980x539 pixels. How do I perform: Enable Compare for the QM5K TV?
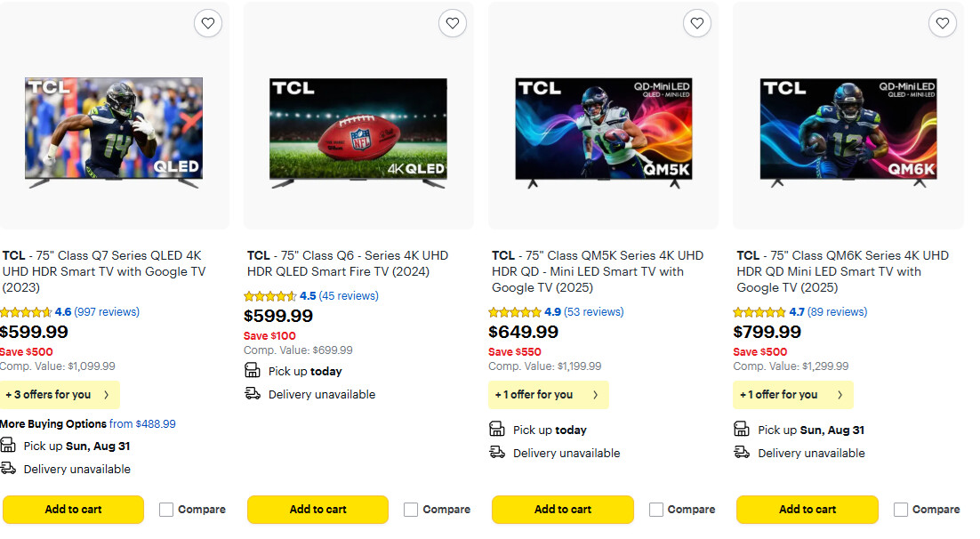point(656,510)
